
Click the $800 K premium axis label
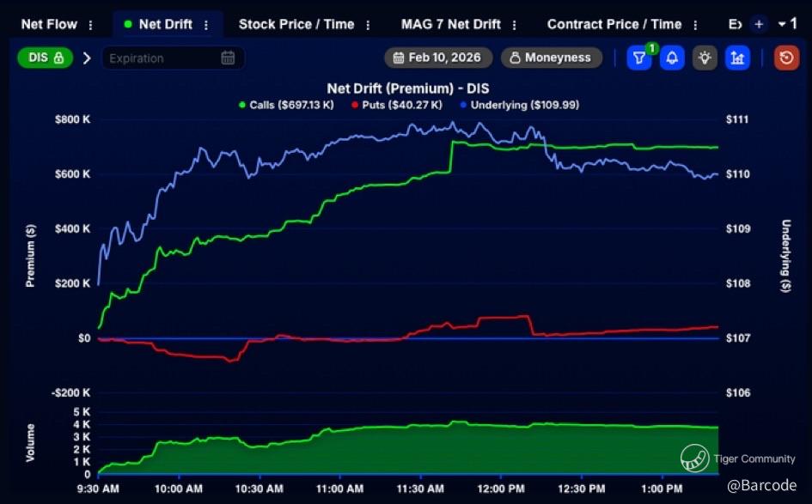(72, 119)
